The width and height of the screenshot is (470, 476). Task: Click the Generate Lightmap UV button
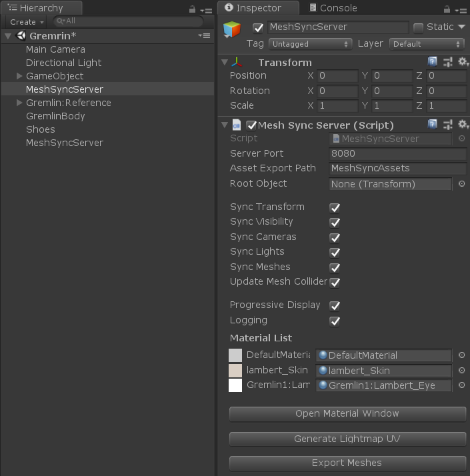347,439
